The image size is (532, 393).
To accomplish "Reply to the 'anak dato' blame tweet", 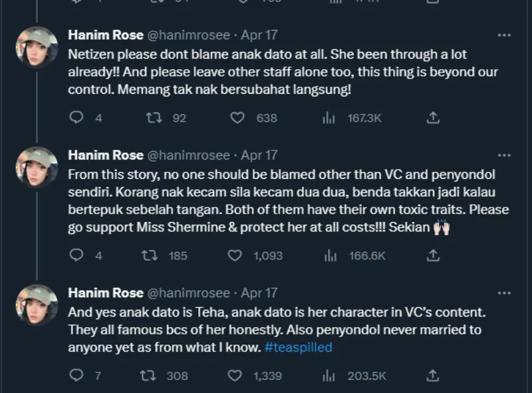I will coord(77,118).
